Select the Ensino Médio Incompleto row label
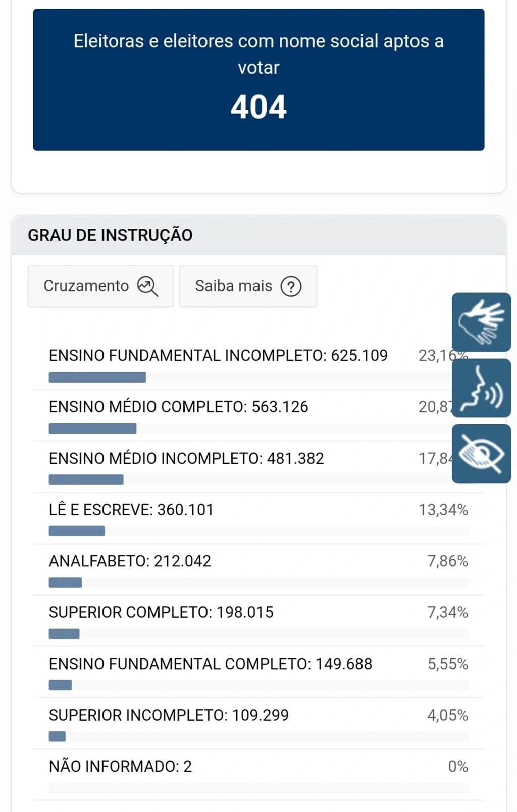 (x=186, y=458)
